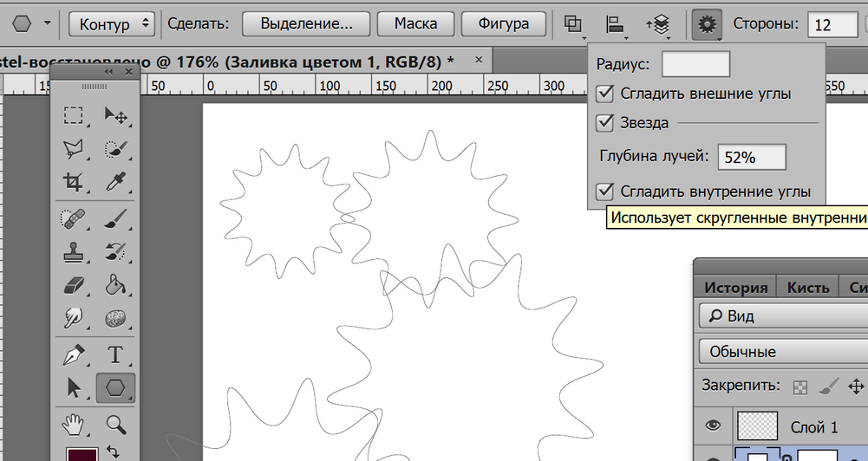Choose the Eraser tool
The width and height of the screenshot is (868, 461).
point(73,286)
